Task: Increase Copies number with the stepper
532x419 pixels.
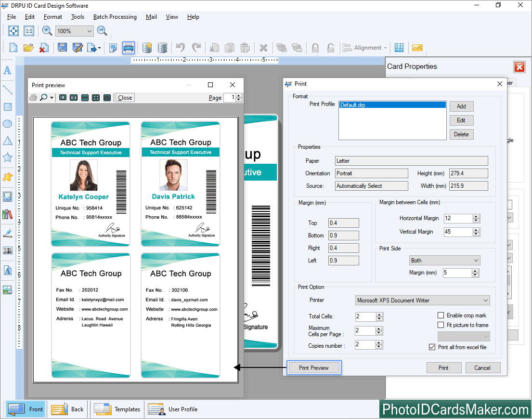Action: 380,342
